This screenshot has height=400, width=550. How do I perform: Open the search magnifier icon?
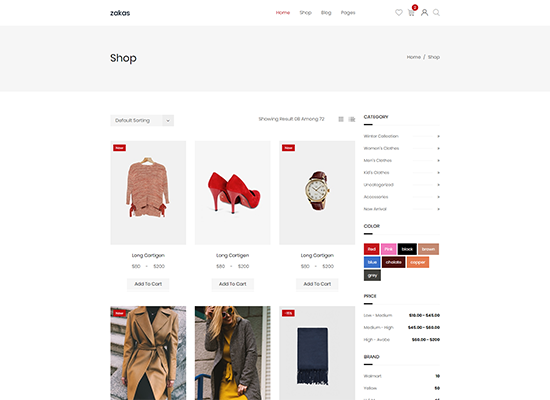(436, 13)
